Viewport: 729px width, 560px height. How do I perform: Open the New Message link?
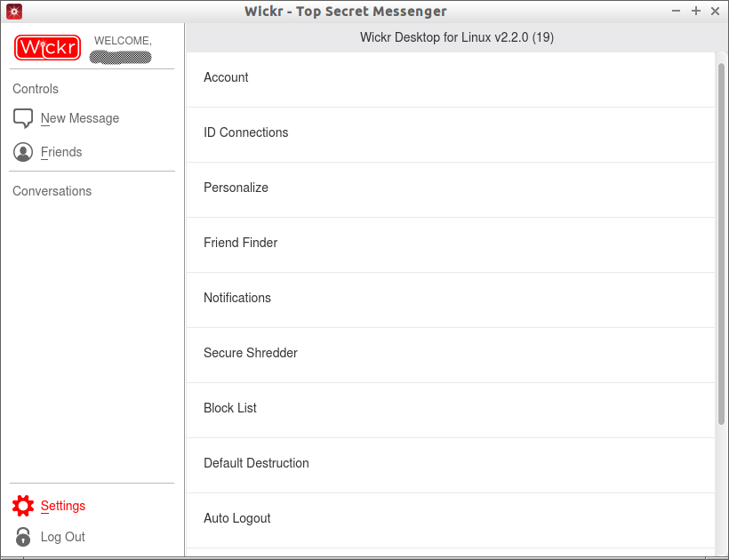click(80, 118)
